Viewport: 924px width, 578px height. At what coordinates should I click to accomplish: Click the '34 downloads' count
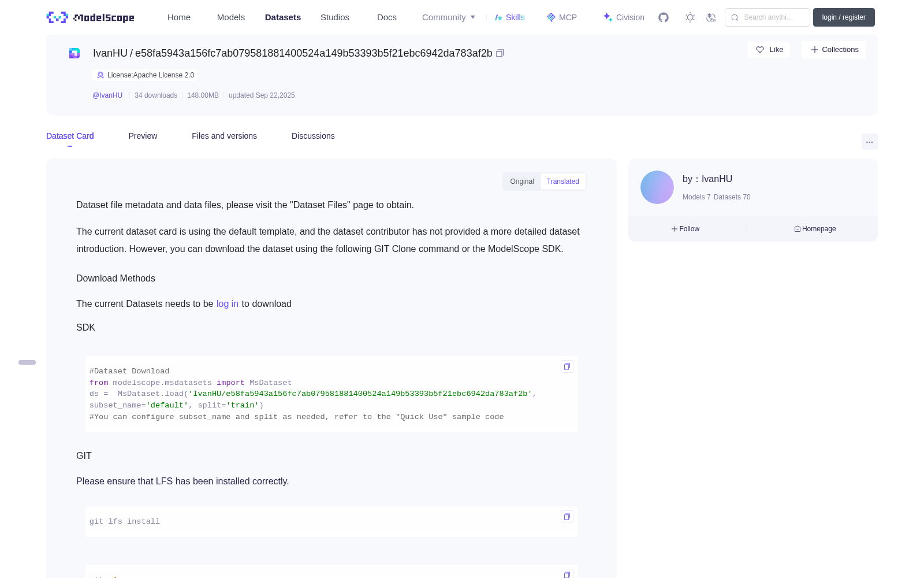pyautogui.click(x=156, y=95)
